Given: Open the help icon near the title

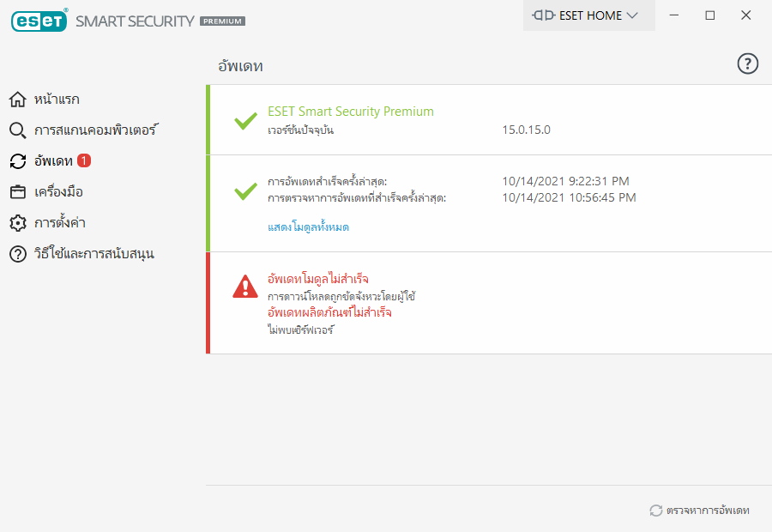Looking at the screenshot, I should (x=747, y=63).
